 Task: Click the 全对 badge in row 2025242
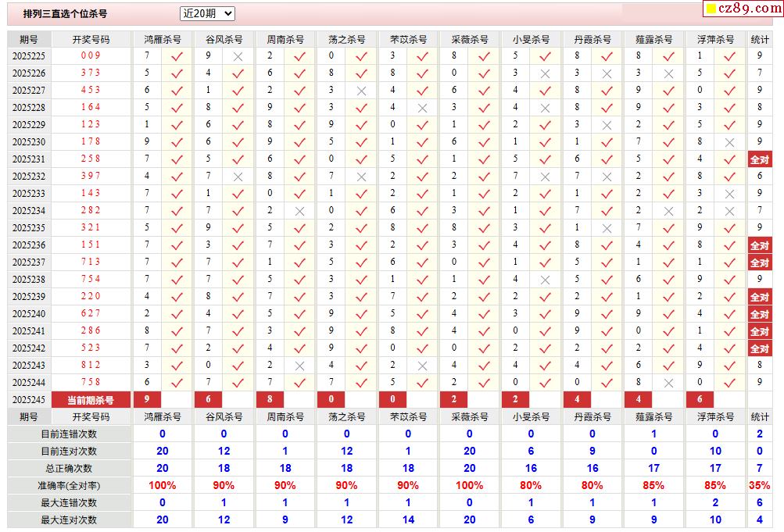coord(760,348)
